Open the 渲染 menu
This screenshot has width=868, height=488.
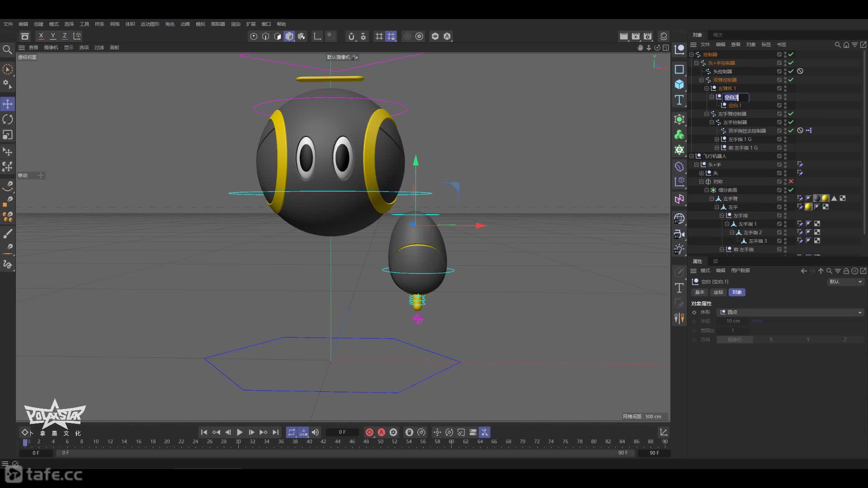click(236, 24)
